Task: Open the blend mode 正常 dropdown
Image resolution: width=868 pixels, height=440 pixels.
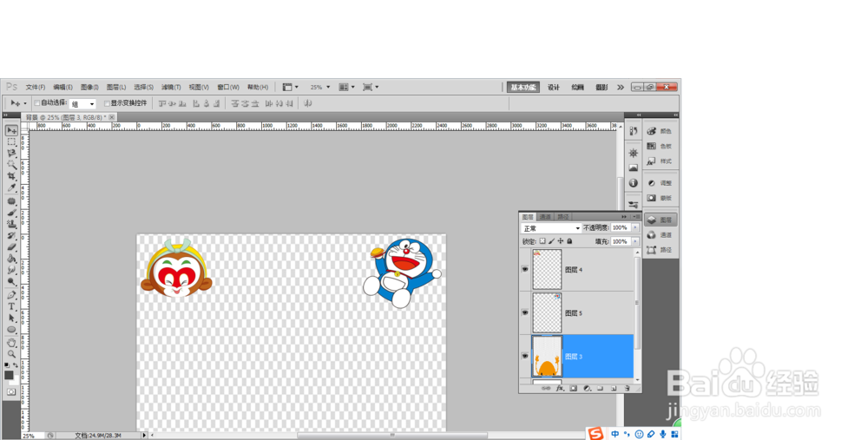Action: coord(551,228)
